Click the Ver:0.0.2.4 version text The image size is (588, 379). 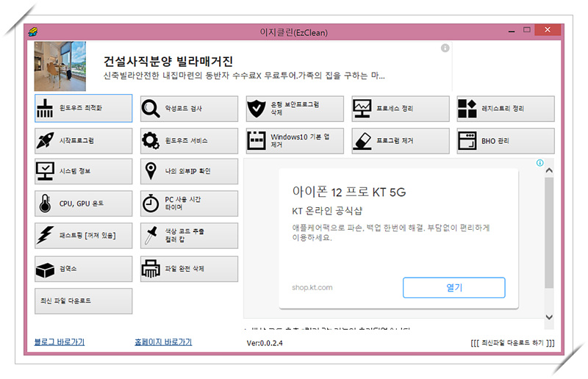point(265,343)
